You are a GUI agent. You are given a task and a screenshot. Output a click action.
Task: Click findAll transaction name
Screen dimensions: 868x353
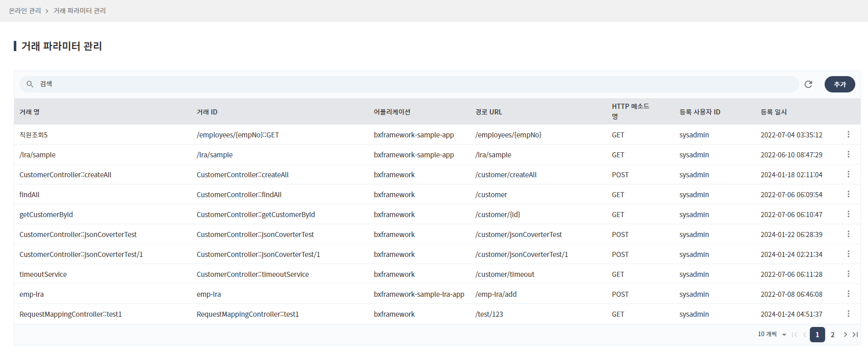click(x=30, y=195)
